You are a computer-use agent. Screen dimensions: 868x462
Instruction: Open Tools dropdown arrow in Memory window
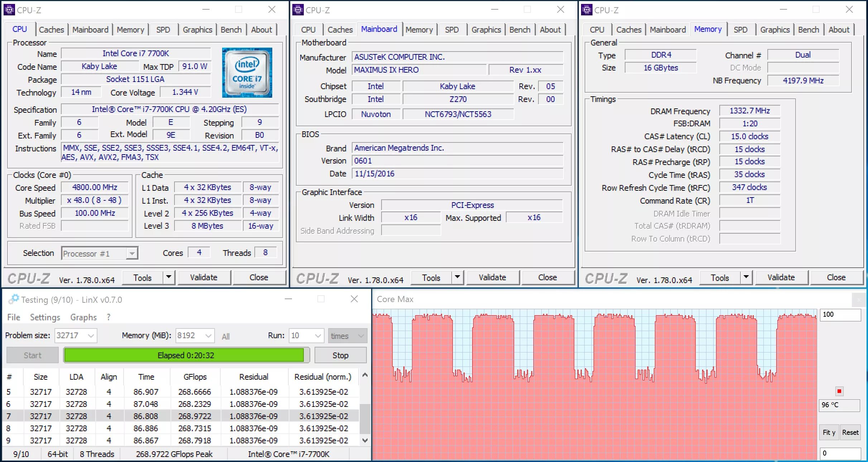point(746,277)
